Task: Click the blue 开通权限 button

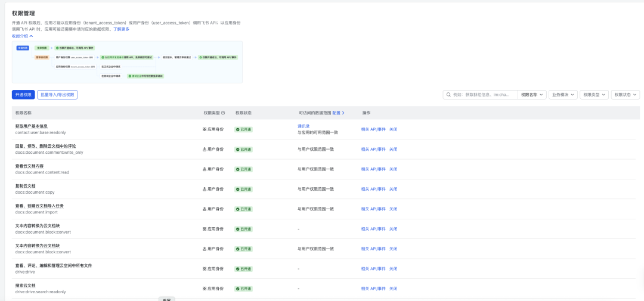Action: (x=23, y=95)
